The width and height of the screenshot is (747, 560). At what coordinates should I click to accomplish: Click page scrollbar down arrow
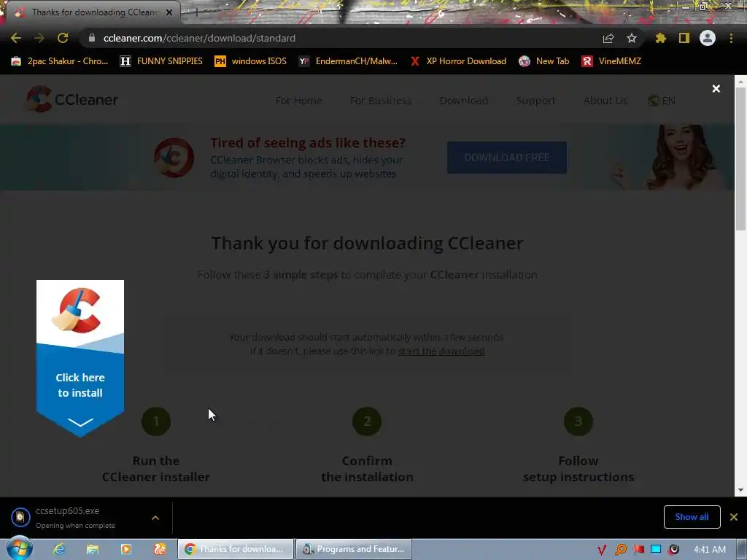point(741,490)
